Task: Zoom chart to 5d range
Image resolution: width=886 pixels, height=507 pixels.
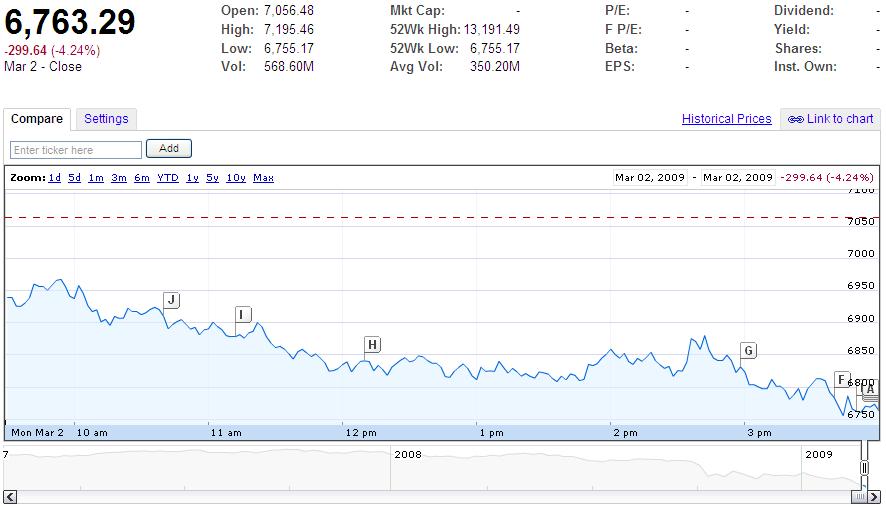Action: pos(75,178)
